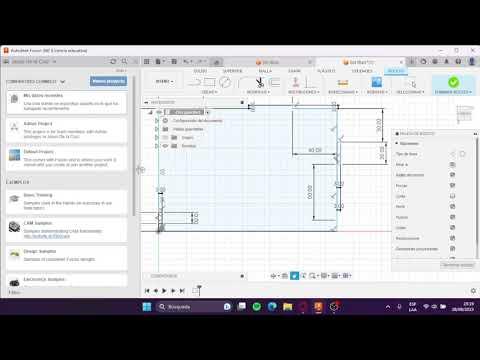
Task: Click the Nuevo proyecto button
Action: point(108,81)
